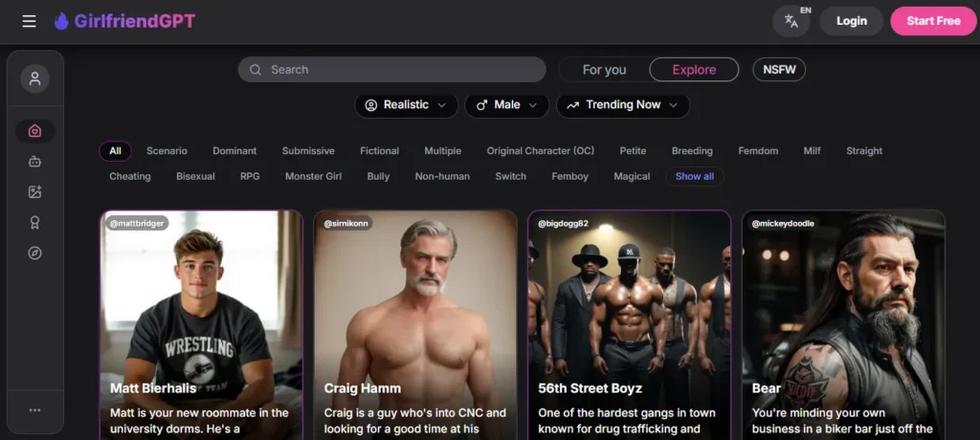Viewport: 980px width, 440px height.
Task: Click the Login button
Action: pyautogui.click(x=851, y=21)
